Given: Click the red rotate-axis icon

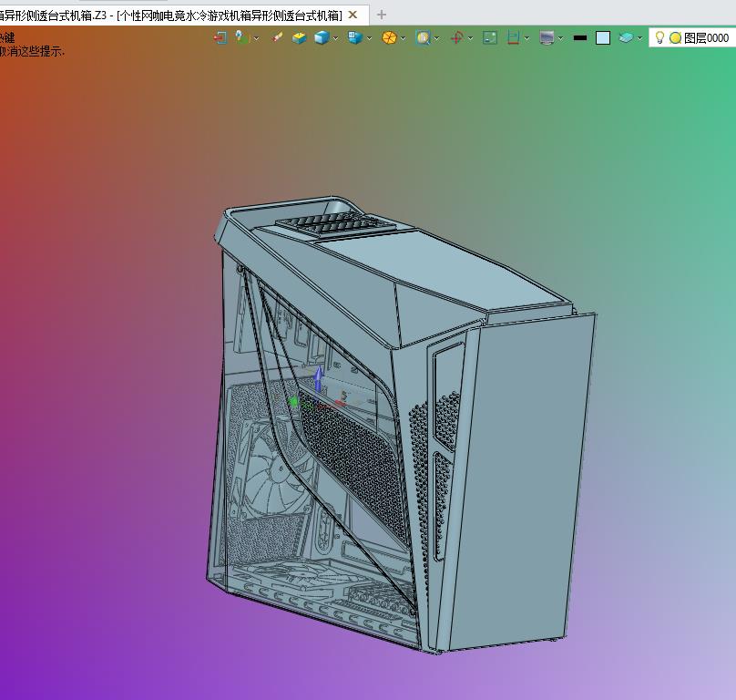Looking at the screenshot, I should [456, 37].
